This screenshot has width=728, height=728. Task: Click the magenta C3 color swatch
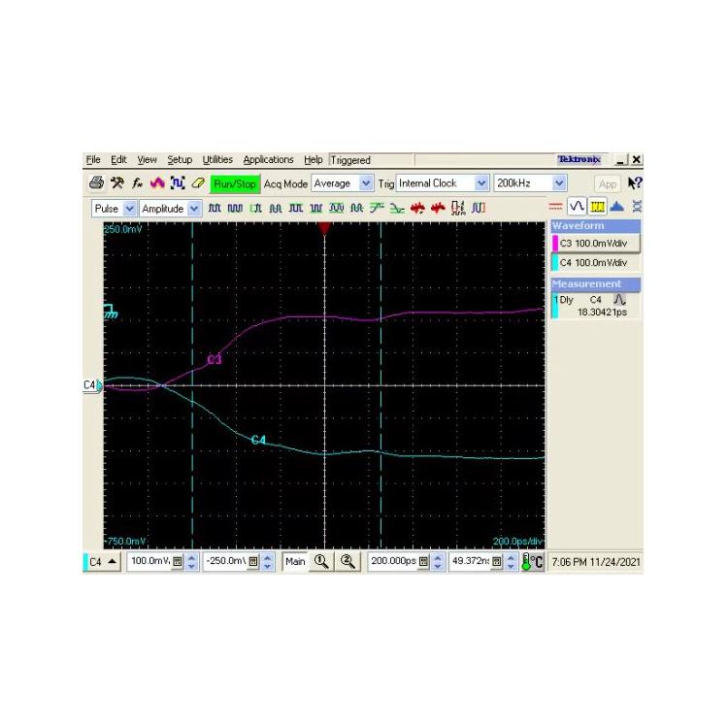555,244
